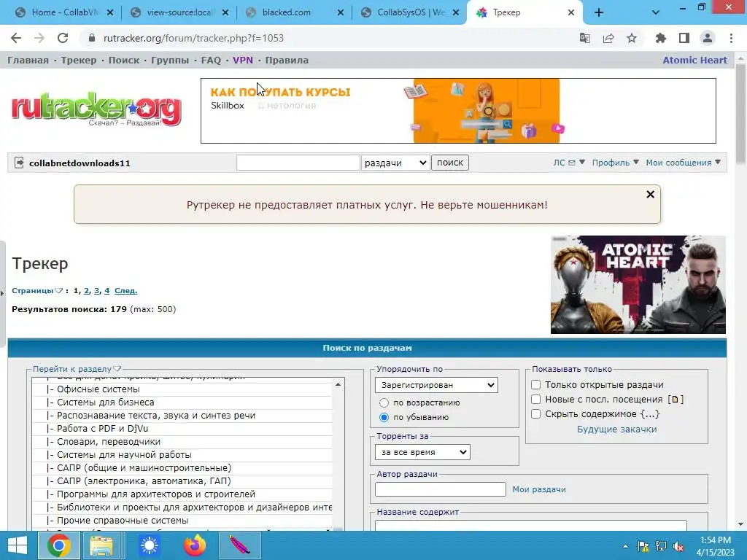
Task: Select по возрастанию sort order
Action: [x=384, y=402]
